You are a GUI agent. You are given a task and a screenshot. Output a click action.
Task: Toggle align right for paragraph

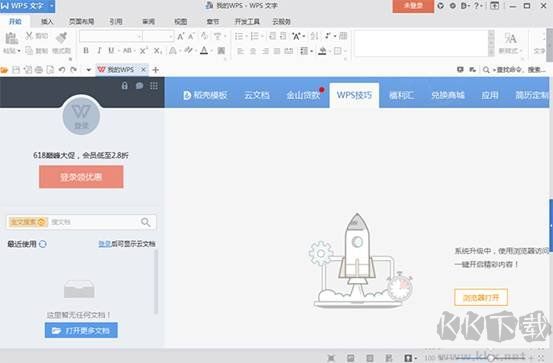pos(265,52)
